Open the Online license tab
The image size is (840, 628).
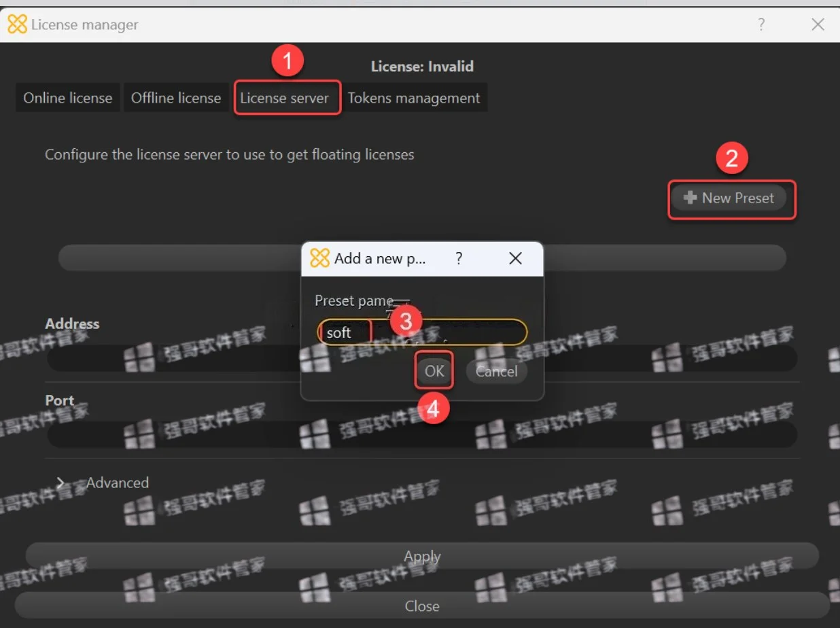68,98
